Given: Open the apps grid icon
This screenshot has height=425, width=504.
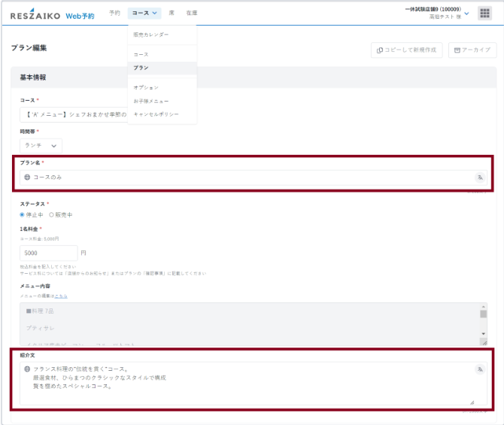Looking at the screenshot, I should pyautogui.click(x=484, y=13).
